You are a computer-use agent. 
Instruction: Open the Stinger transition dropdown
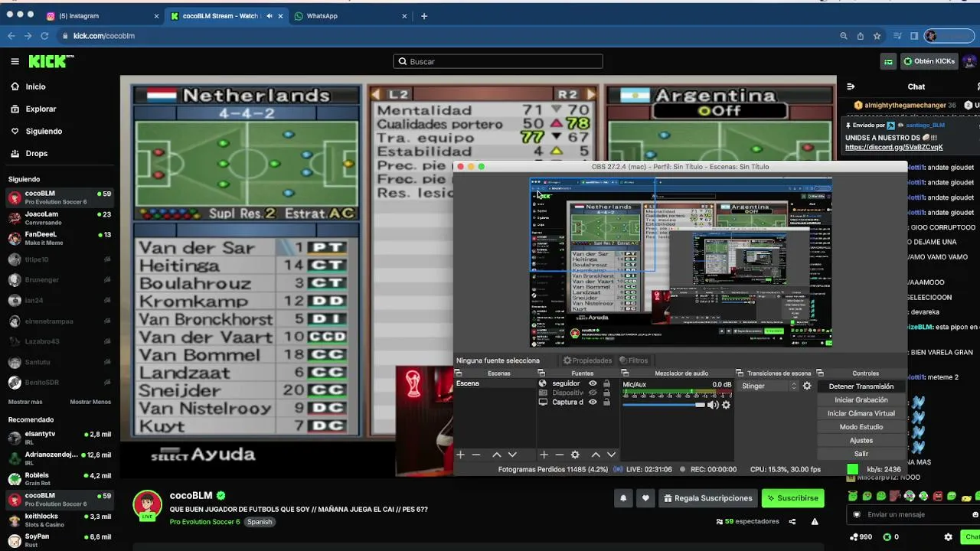point(769,386)
